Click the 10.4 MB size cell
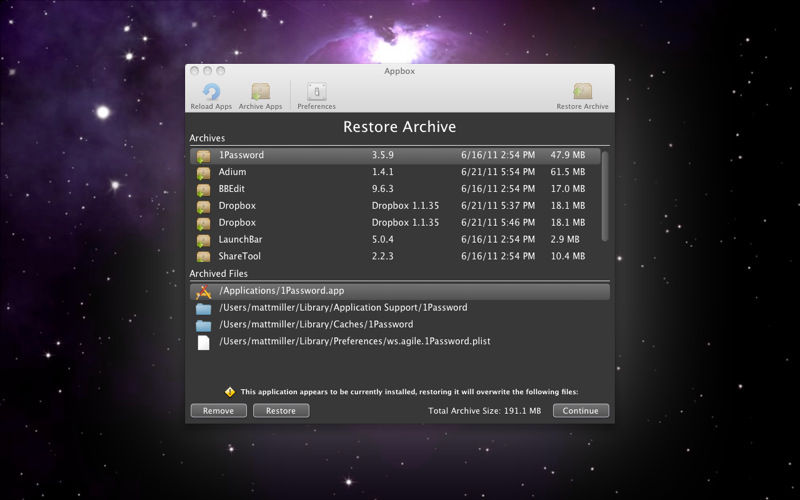Viewport: 800px width, 500px height. [x=567, y=256]
